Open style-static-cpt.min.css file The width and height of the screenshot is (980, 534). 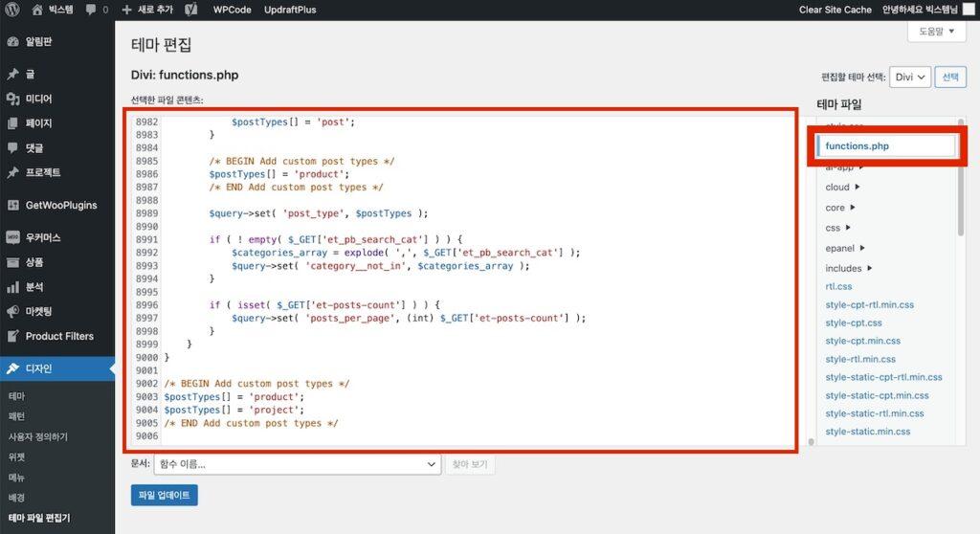pyautogui.click(x=877, y=395)
